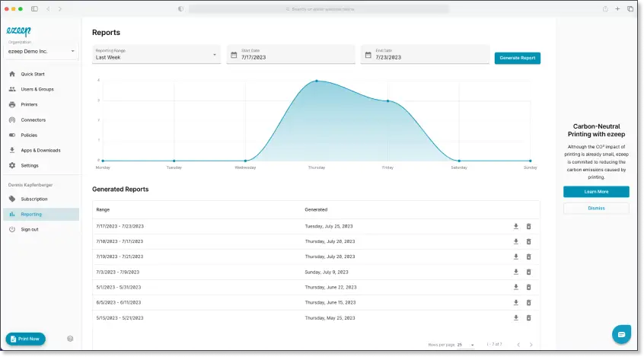Screen dimensions: 644x357
Task: Open the chat support bubble icon
Action: [621, 334]
